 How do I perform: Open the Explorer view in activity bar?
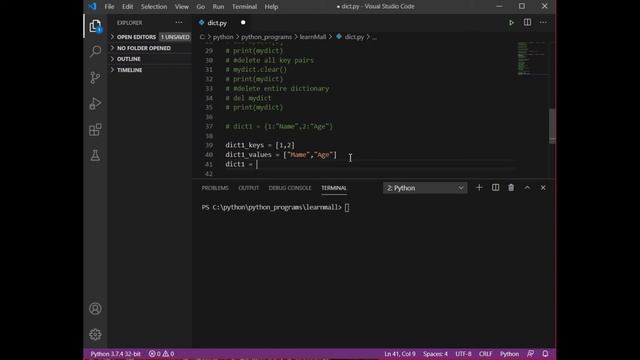95,26
